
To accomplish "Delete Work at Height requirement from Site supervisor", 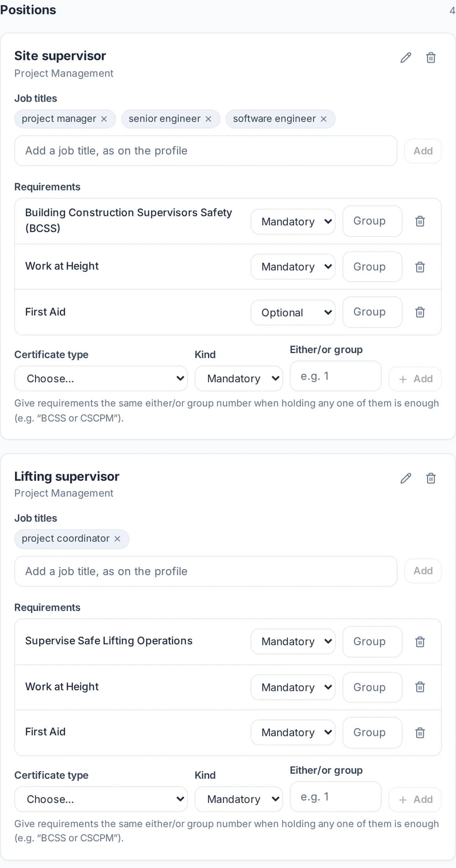I will tap(420, 267).
